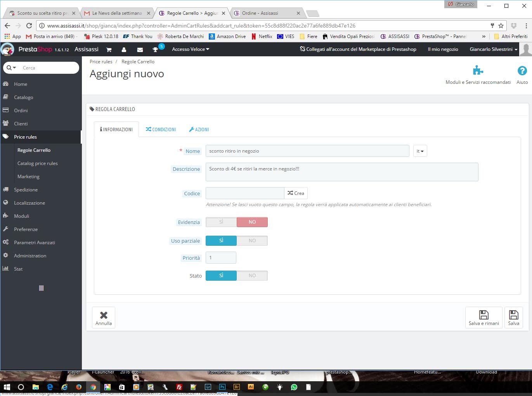Open Adobe Bridge from the taskbar
532x396 pixels.
(x=237, y=387)
